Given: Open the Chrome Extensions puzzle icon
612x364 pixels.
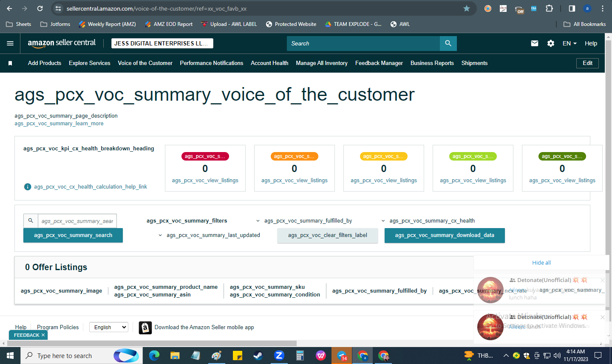Looking at the screenshot, I should click(x=549, y=8).
